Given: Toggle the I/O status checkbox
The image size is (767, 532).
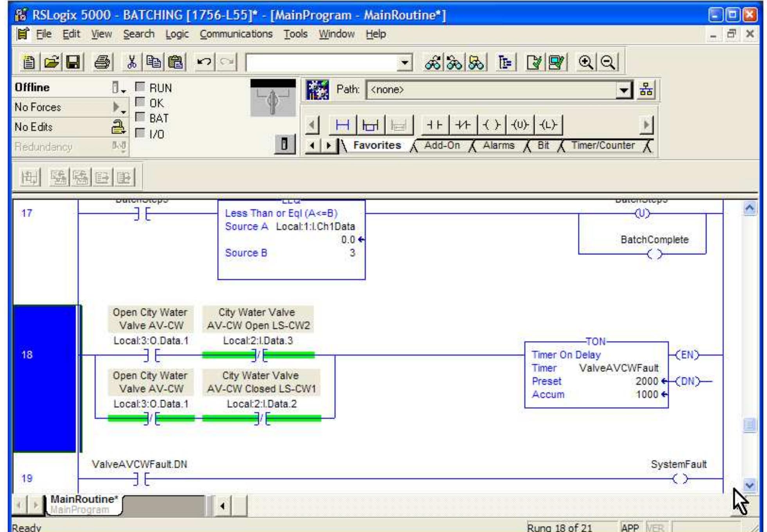Looking at the screenshot, I should point(140,133).
